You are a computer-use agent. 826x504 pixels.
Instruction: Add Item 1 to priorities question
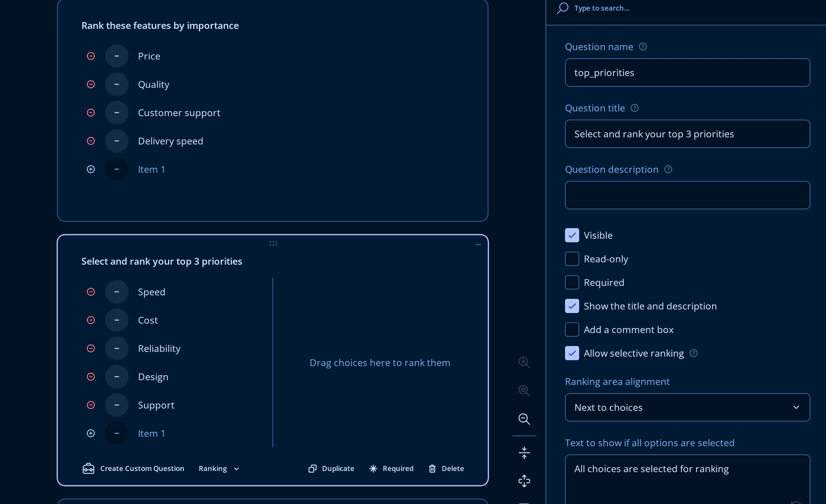91,433
